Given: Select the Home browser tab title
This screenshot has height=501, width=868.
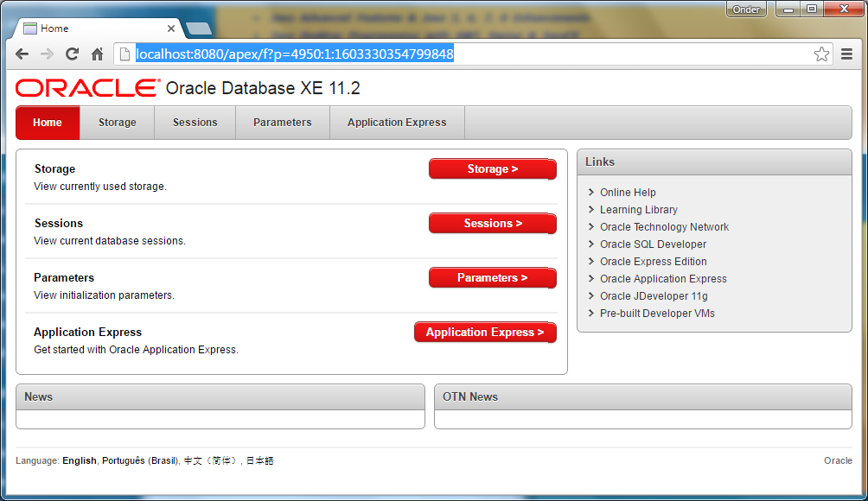Looking at the screenshot, I should [54, 29].
